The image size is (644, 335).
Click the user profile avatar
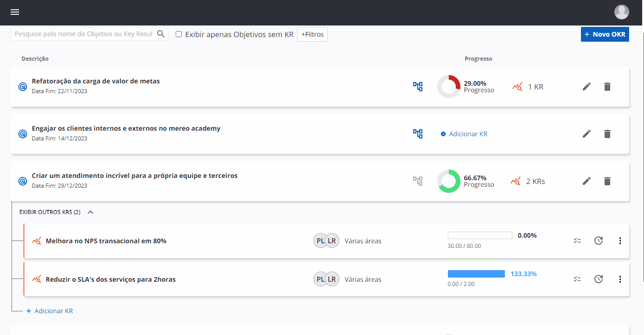click(621, 12)
